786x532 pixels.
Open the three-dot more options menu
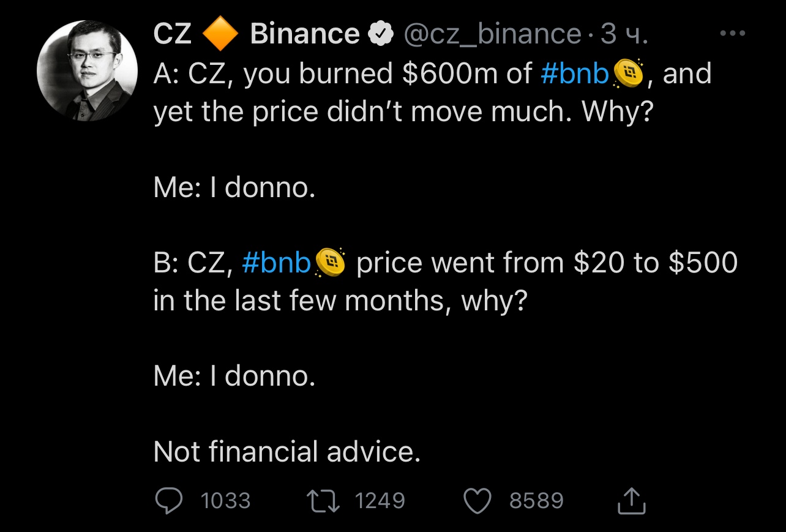732,33
